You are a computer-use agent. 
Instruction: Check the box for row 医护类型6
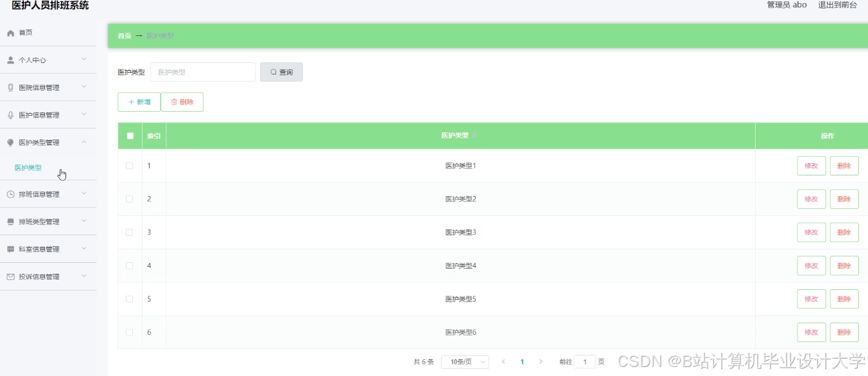(130, 333)
